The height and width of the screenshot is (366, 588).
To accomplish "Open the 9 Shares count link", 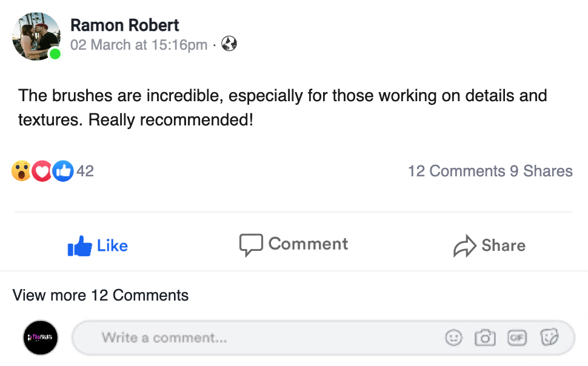I will click(x=541, y=171).
